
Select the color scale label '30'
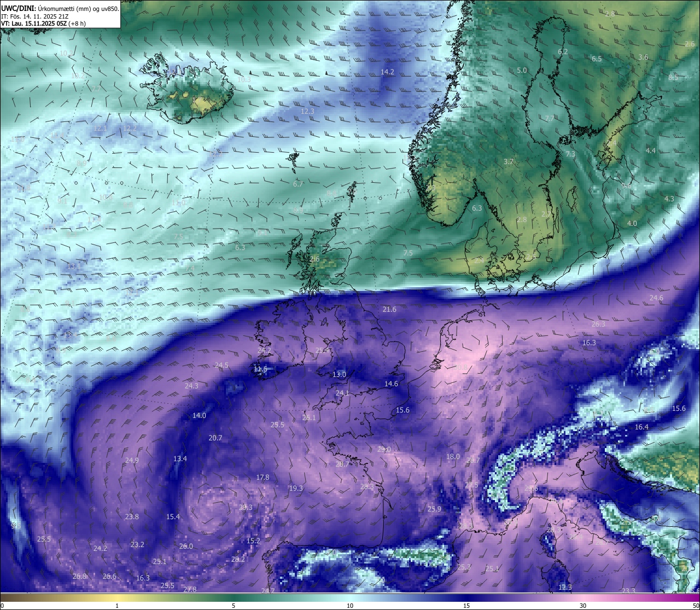[583, 606]
